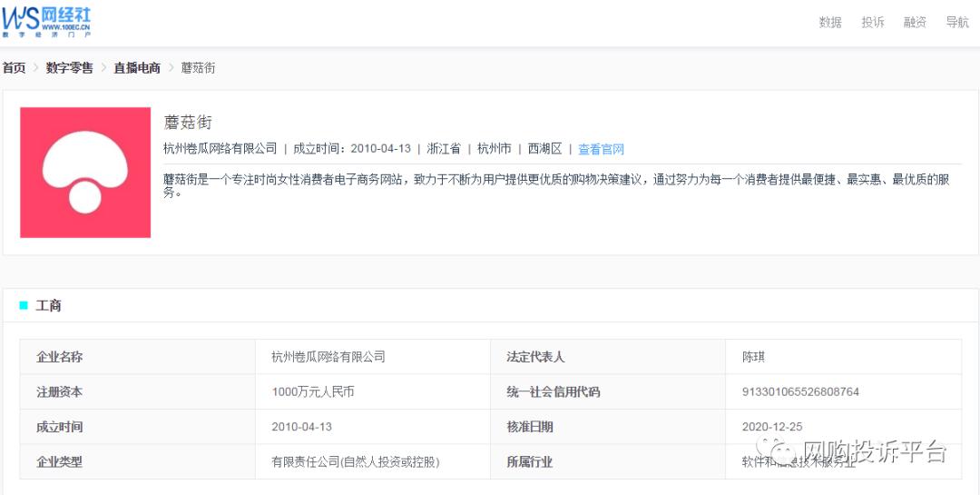The height and width of the screenshot is (495, 980).
Task: Open the 融资 navigation menu item
Action: (x=915, y=23)
